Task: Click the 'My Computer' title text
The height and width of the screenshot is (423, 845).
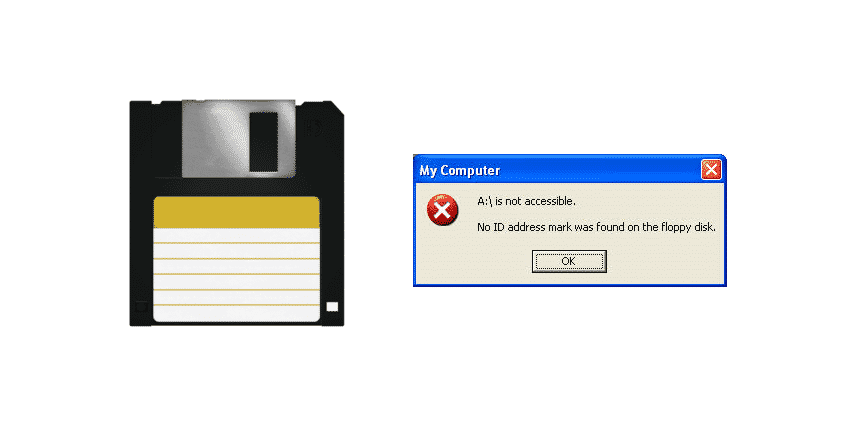Action: [x=460, y=170]
